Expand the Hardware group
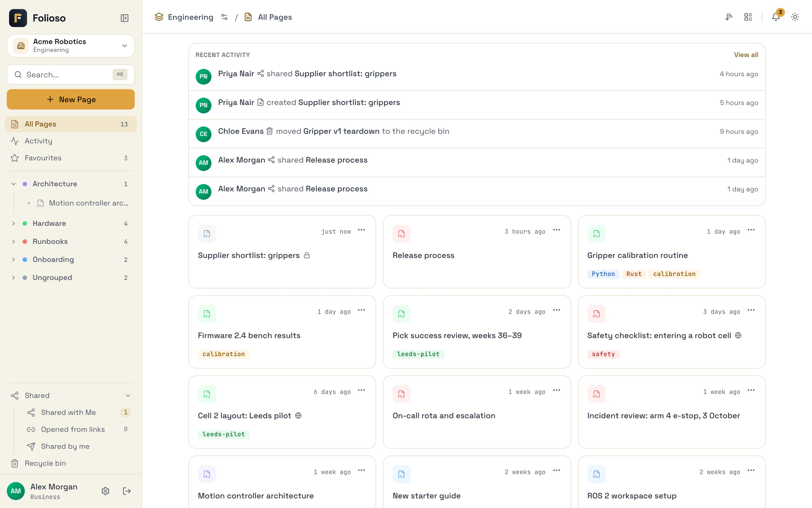812x508 pixels. [14, 224]
